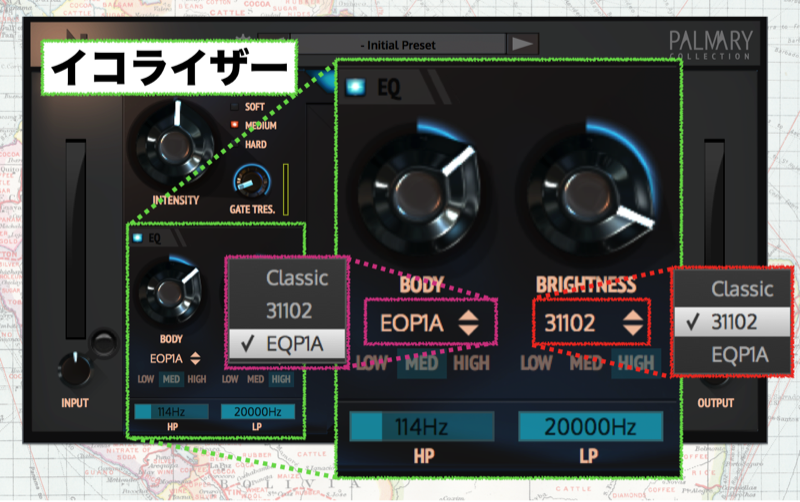Click the Palmary Collection logo
Image resolution: width=800 pixels, height=502 pixels.
point(711,45)
